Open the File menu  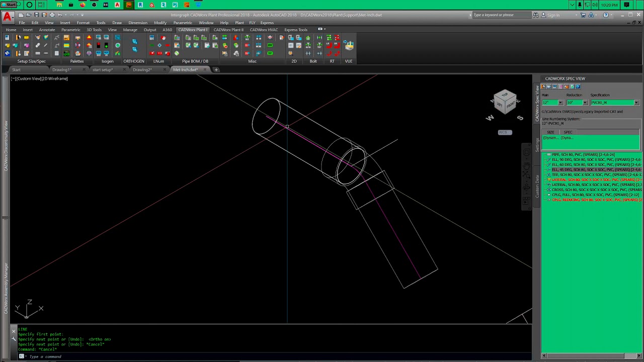(x=22, y=23)
